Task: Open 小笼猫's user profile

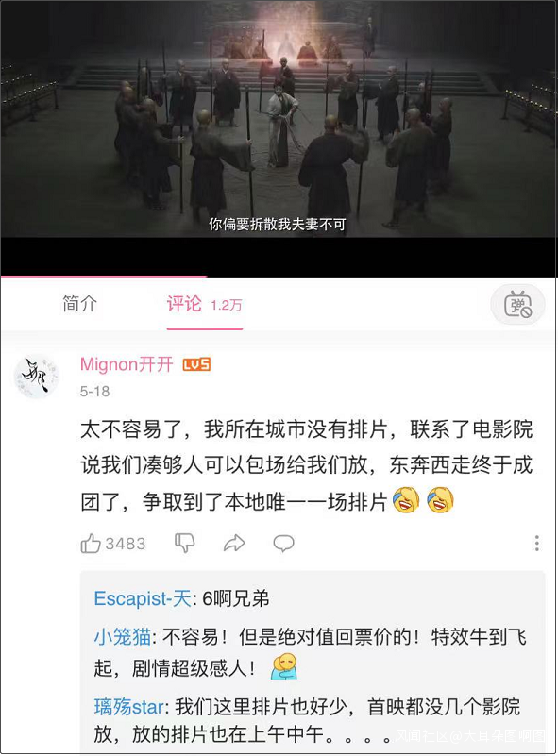Action: point(123,637)
